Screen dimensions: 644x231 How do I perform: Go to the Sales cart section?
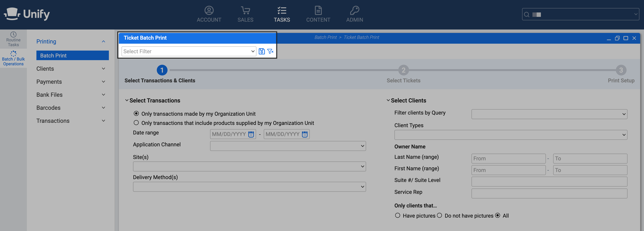point(245,14)
